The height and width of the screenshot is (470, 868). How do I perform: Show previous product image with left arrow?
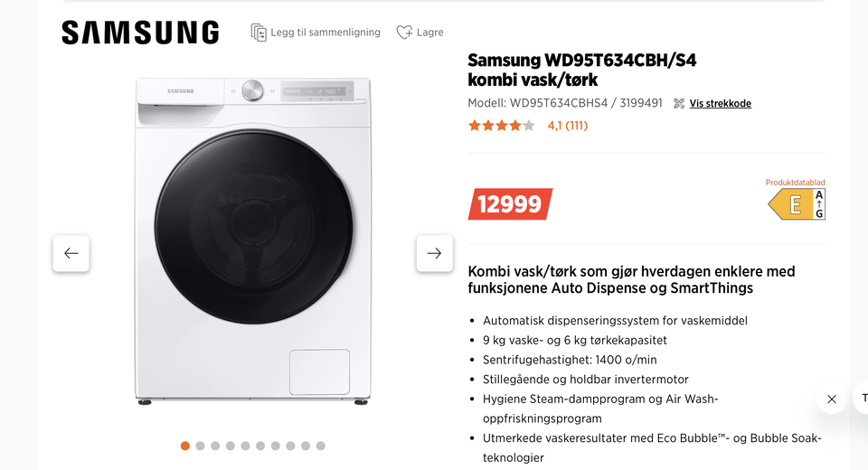point(71,254)
